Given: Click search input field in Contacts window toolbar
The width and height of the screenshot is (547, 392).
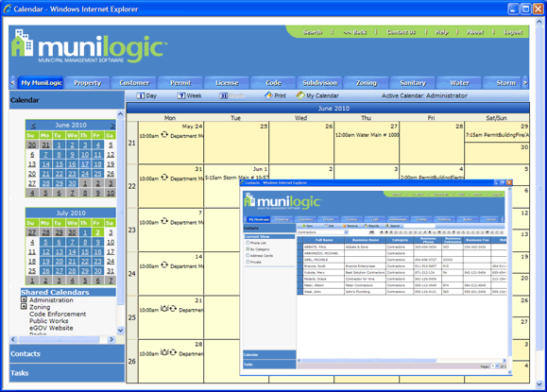Looking at the screenshot, I should click(419, 226).
